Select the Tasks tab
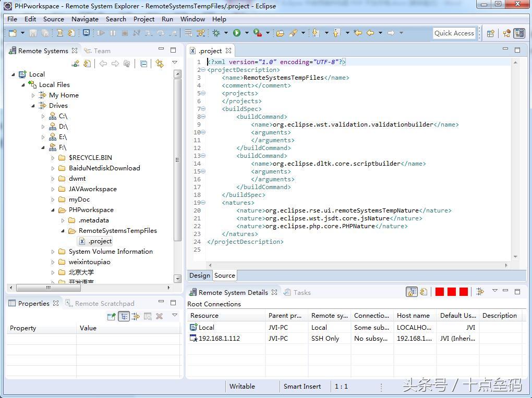The image size is (532, 398). 301,292
